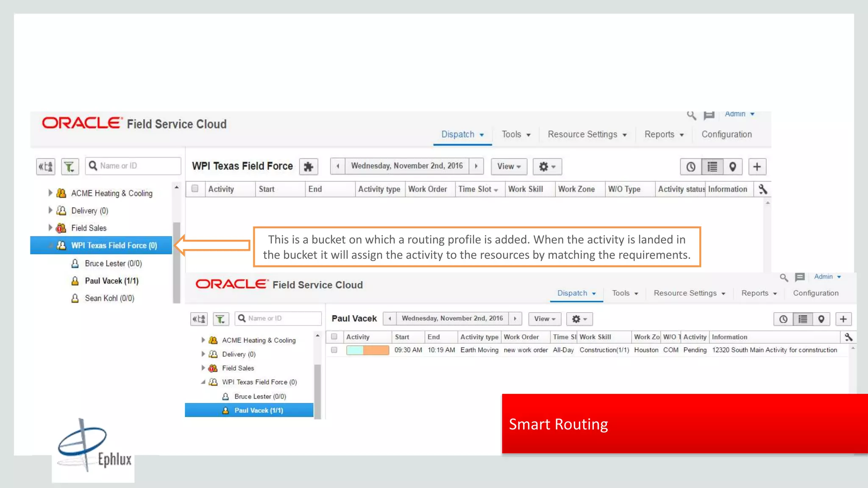Viewport: 868px width, 488px height.
Task: Expand ACME Heating & Cooling in upper tree
Action: point(50,193)
